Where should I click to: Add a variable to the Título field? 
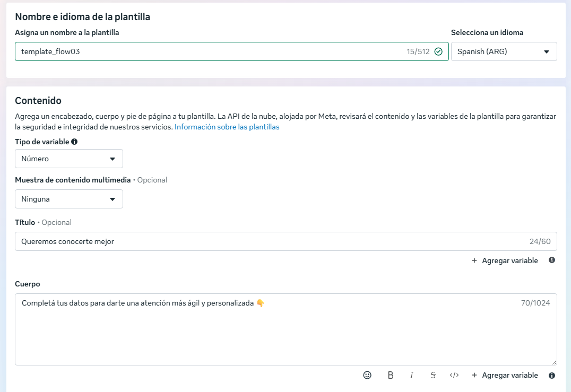(x=504, y=260)
